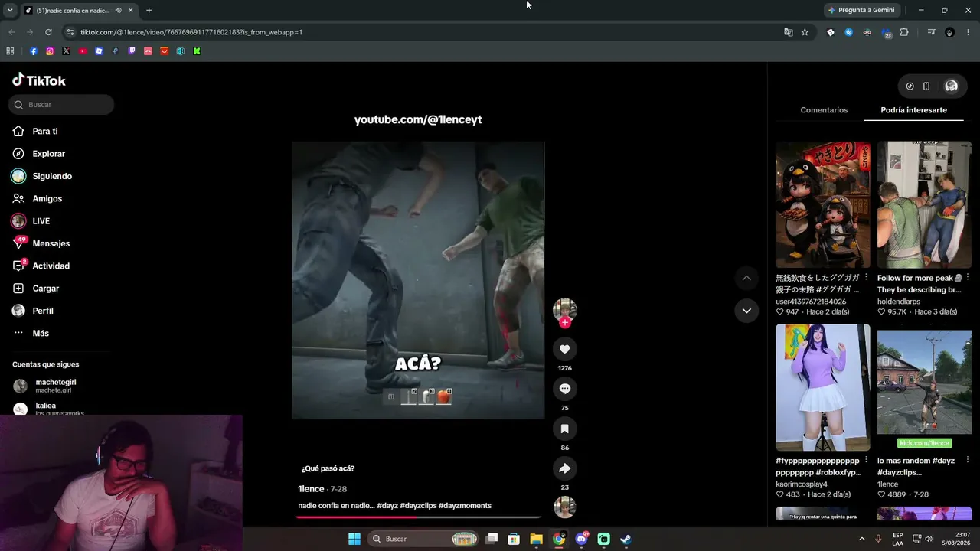Open holdenlarps account name
This screenshot has height=551, width=980.
[x=899, y=302]
